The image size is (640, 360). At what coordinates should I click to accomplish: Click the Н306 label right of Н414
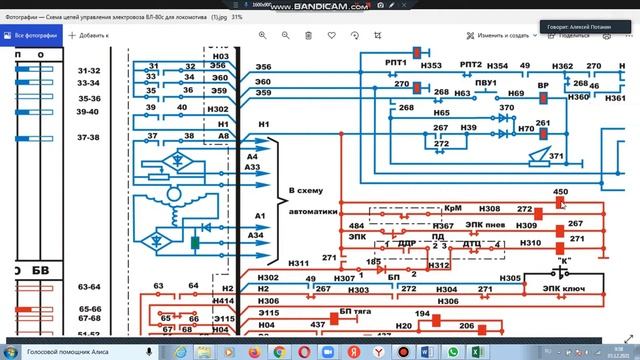268,301
